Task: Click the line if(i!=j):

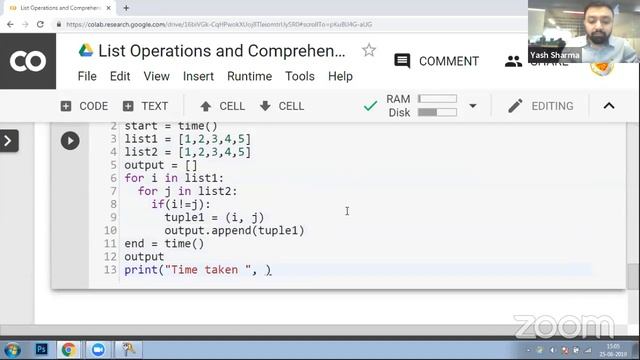Action: [x=181, y=204]
